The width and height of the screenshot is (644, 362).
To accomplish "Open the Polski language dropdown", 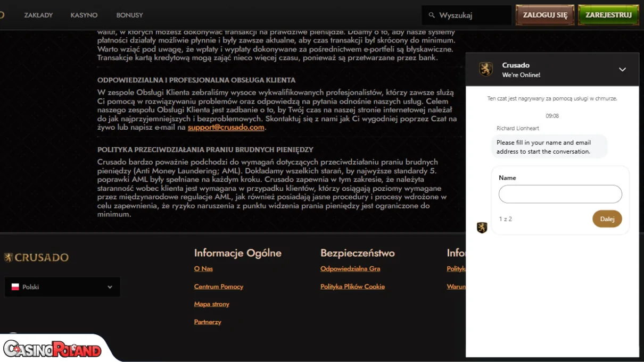I will [x=62, y=287].
